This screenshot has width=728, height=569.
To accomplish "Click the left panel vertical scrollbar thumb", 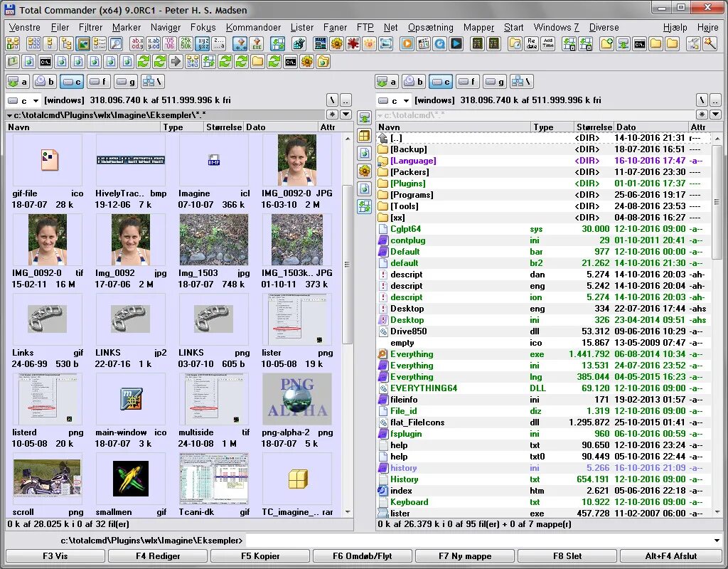I will (347, 265).
